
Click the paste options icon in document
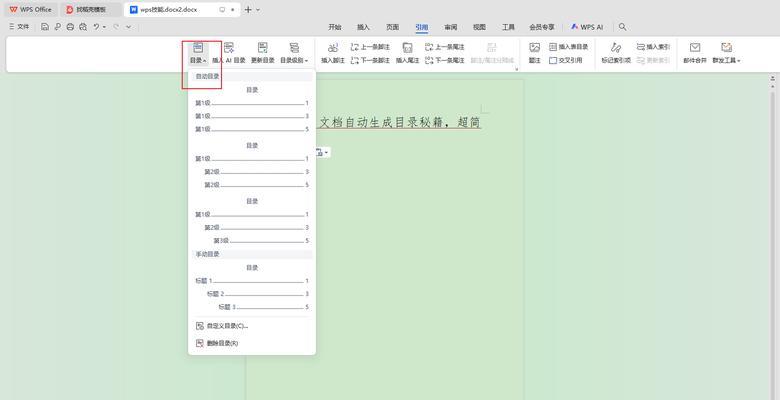pos(321,152)
